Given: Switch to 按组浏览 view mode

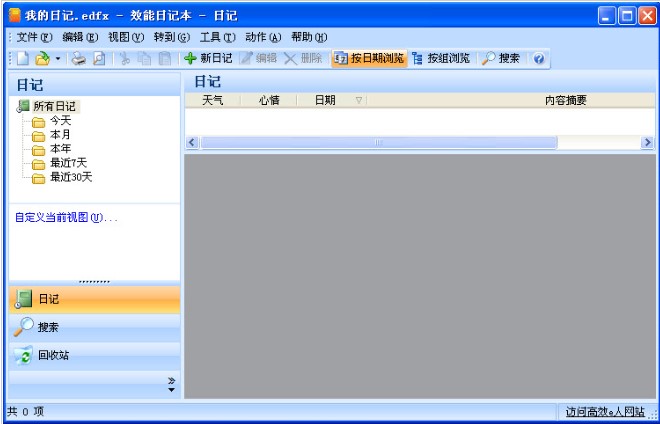Looking at the screenshot, I should (441, 59).
